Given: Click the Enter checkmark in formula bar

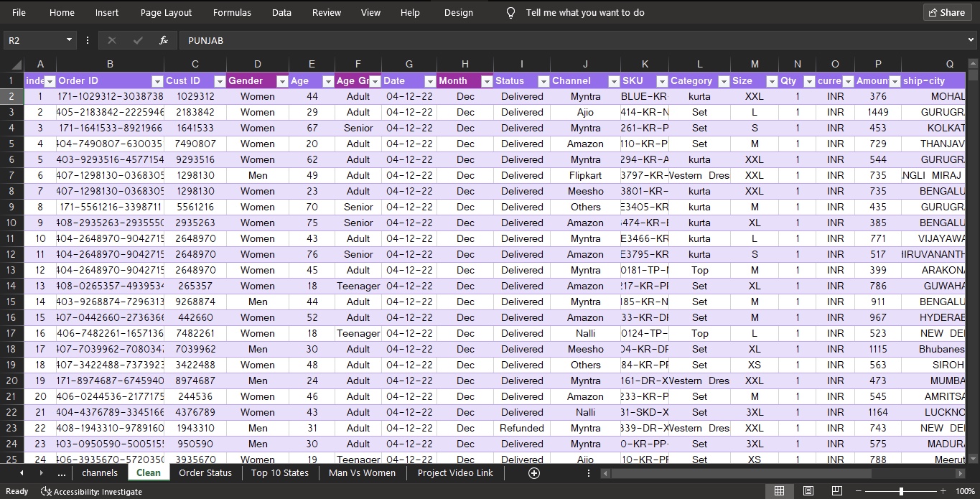Looking at the screenshot, I should 138,40.
